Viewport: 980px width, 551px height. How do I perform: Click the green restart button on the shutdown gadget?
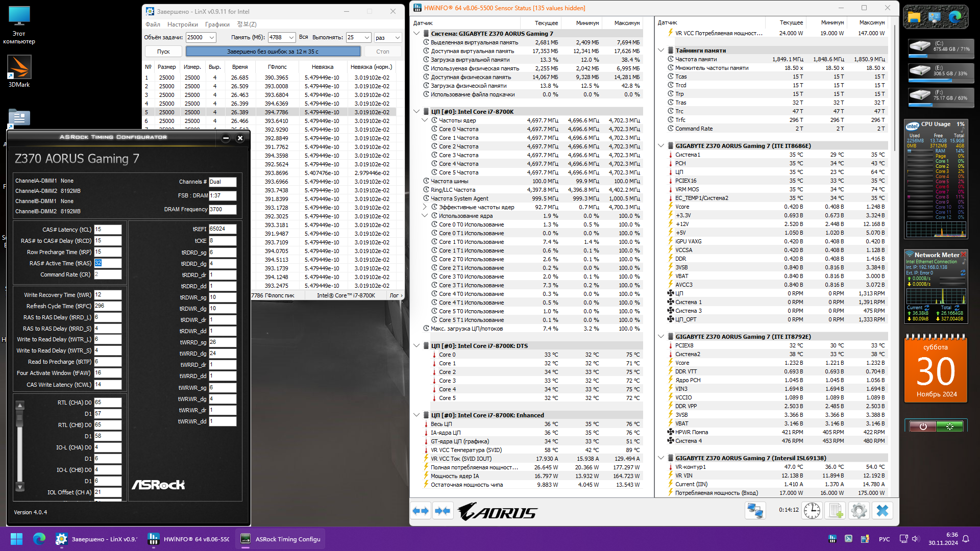tap(949, 427)
